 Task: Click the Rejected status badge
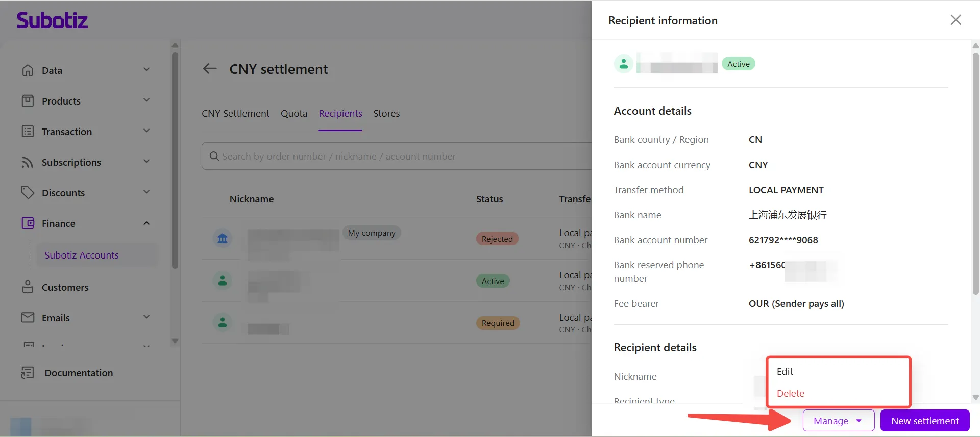pos(497,239)
